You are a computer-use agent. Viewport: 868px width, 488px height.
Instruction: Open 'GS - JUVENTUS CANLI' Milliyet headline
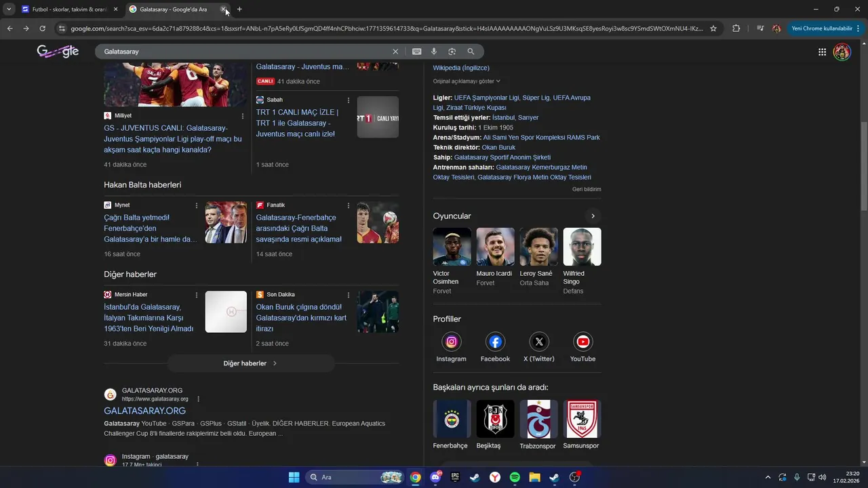tap(172, 139)
